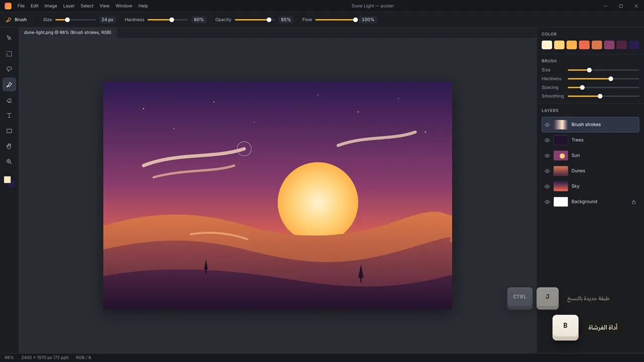This screenshot has width=644, height=362.
Task: Hide the Sun layer
Action: [x=547, y=155]
